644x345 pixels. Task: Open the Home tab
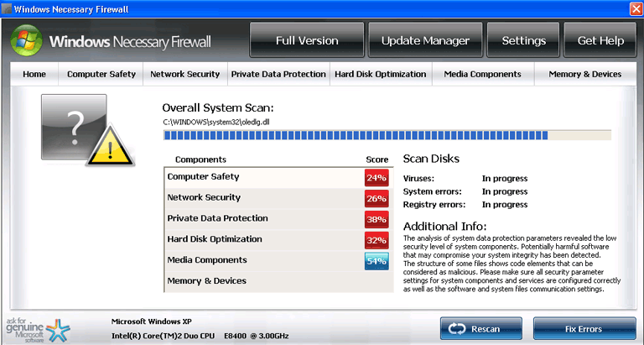point(34,75)
